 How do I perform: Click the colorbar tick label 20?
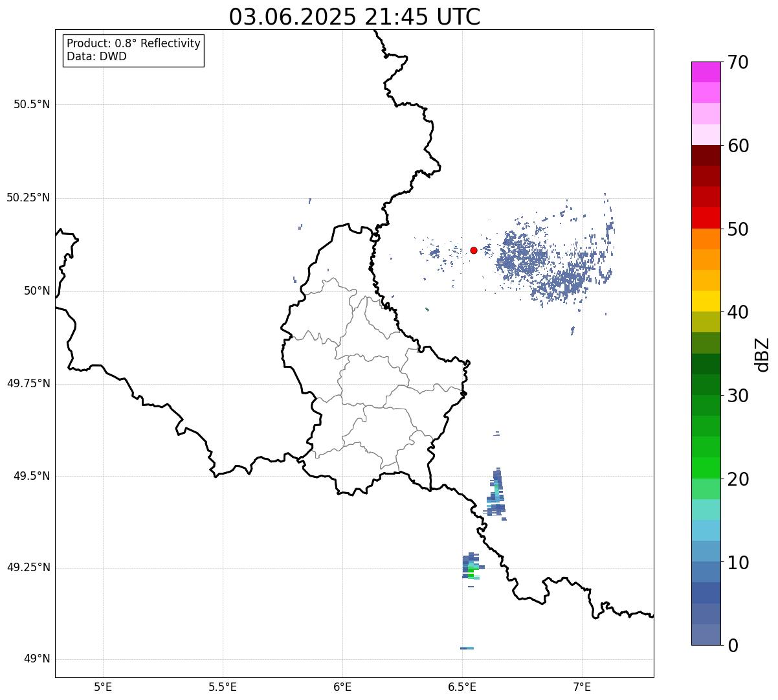[738, 479]
